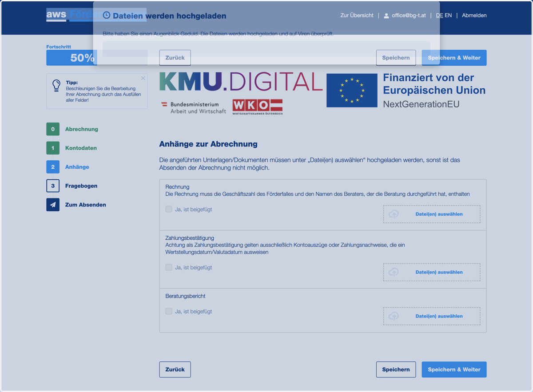Click the KMU.DIGITAL logo

coord(241,81)
